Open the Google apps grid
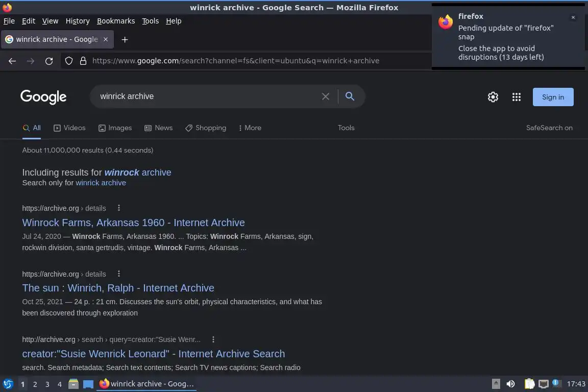 tap(517, 97)
